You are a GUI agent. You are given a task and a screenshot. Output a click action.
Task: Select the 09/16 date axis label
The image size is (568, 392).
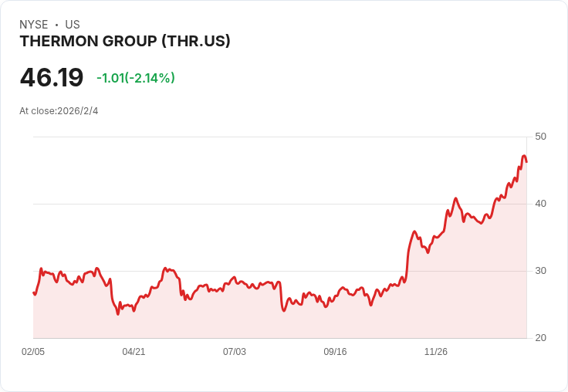335,352
